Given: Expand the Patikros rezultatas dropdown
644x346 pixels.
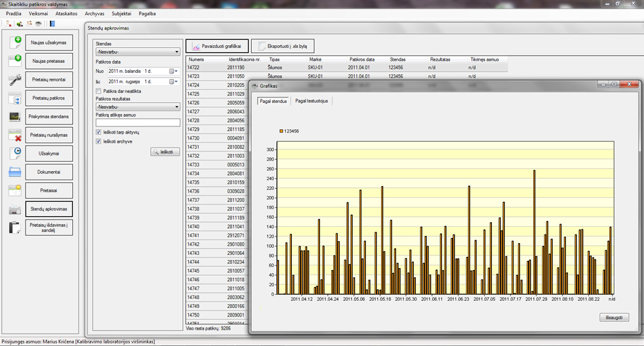Looking at the screenshot, I should tap(176, 107).
